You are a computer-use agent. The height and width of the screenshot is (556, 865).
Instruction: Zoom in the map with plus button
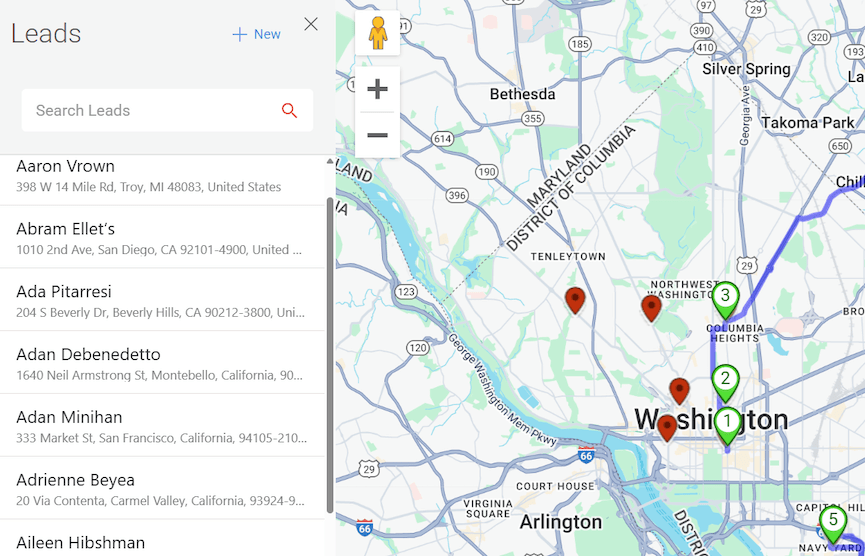(377, 89)
